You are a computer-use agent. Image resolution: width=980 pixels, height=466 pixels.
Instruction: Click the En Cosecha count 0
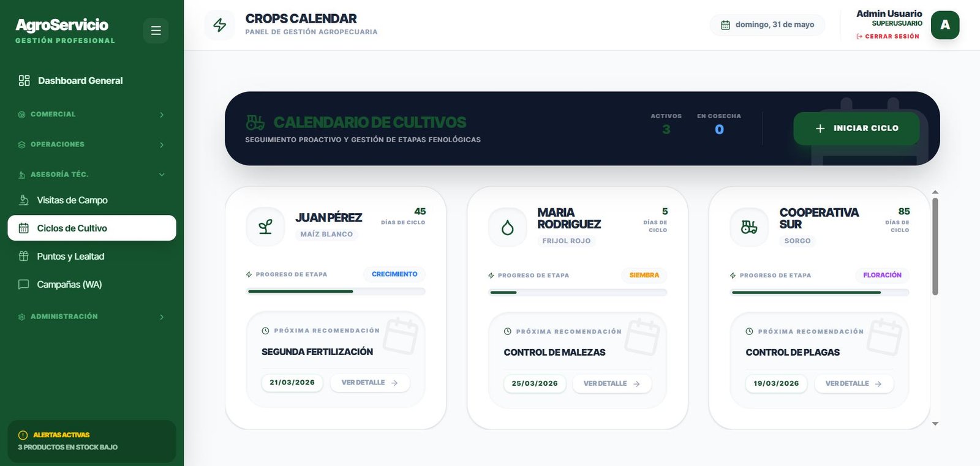tap(719, 129)
